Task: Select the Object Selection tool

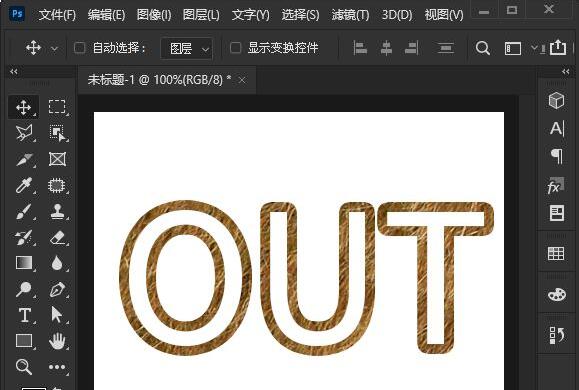Action: [57, 133]
